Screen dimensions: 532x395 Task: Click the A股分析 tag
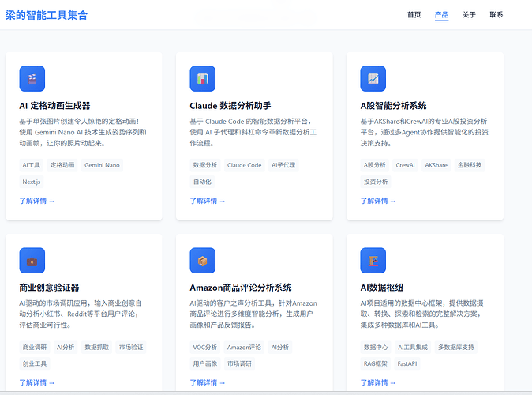click(375, 165)
